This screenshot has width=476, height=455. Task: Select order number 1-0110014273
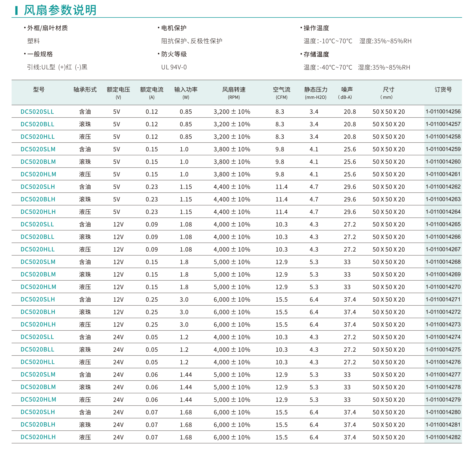pos(443,325)
